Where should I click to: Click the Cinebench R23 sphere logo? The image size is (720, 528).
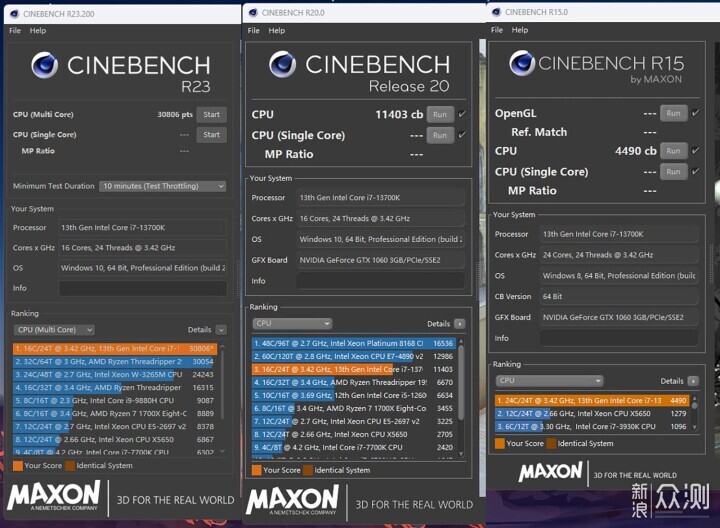[x=44, y=66]
